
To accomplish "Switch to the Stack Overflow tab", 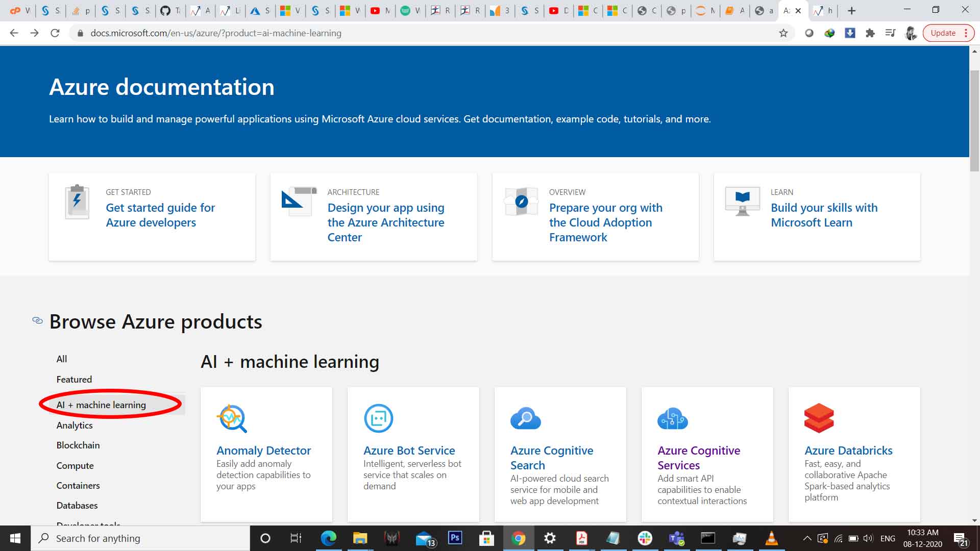I will (81, 11).
